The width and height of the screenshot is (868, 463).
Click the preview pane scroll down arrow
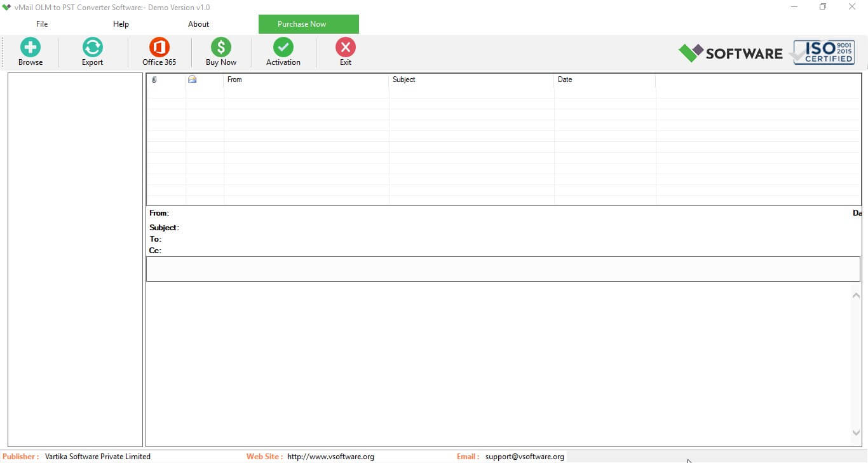856,432
